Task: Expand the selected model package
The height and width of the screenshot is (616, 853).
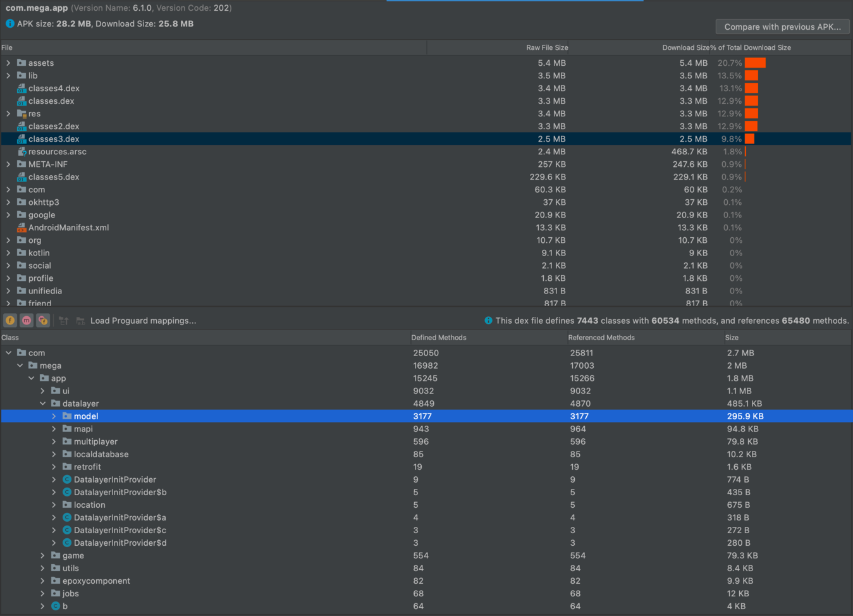Action: pyautogui.click(x=54, y=416)
